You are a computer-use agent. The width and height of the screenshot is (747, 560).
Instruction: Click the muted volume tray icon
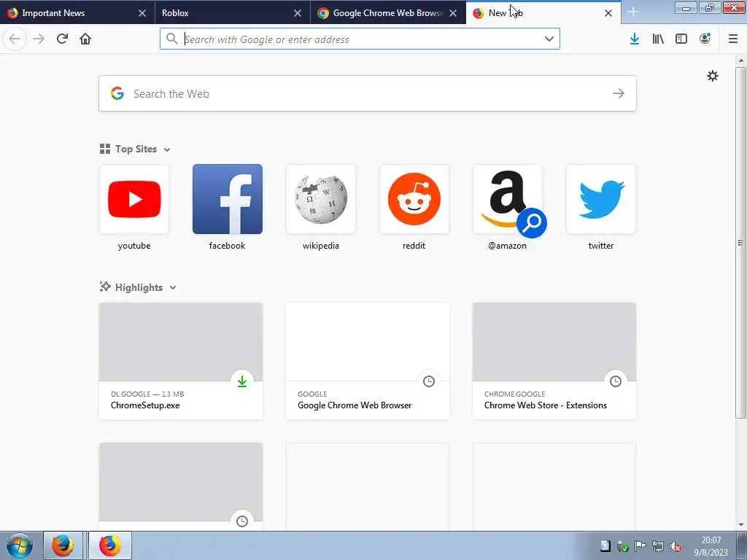(x=675, y=547)
